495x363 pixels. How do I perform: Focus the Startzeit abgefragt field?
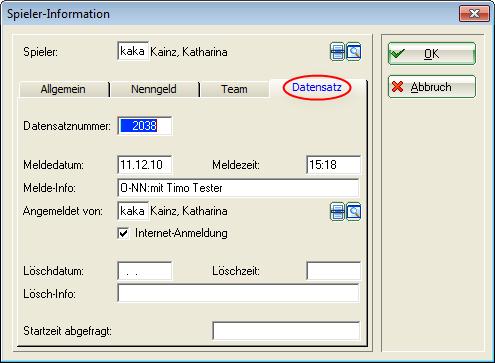[286, 331]
